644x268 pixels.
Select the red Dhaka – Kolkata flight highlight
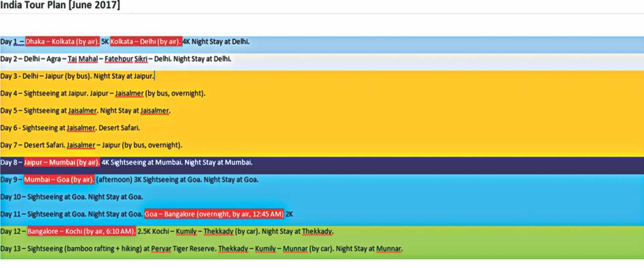pyautogui.click(x=62, y=42)
